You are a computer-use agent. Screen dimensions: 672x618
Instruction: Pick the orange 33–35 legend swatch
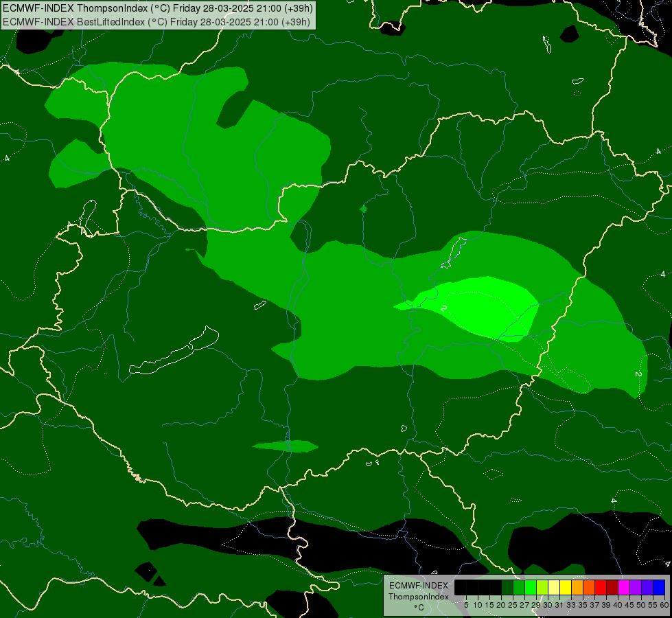tap(577, 587)
